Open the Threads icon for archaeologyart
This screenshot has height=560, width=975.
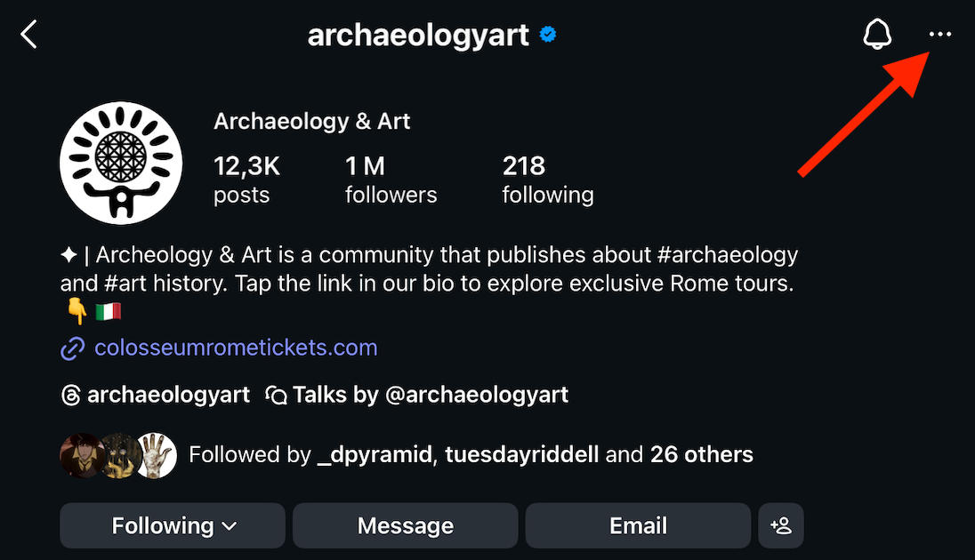click(x=71, y=396)
